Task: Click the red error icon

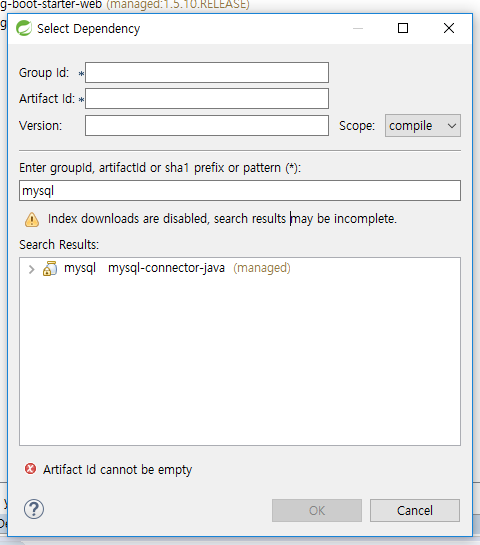Action: click(x=31, y=469)
